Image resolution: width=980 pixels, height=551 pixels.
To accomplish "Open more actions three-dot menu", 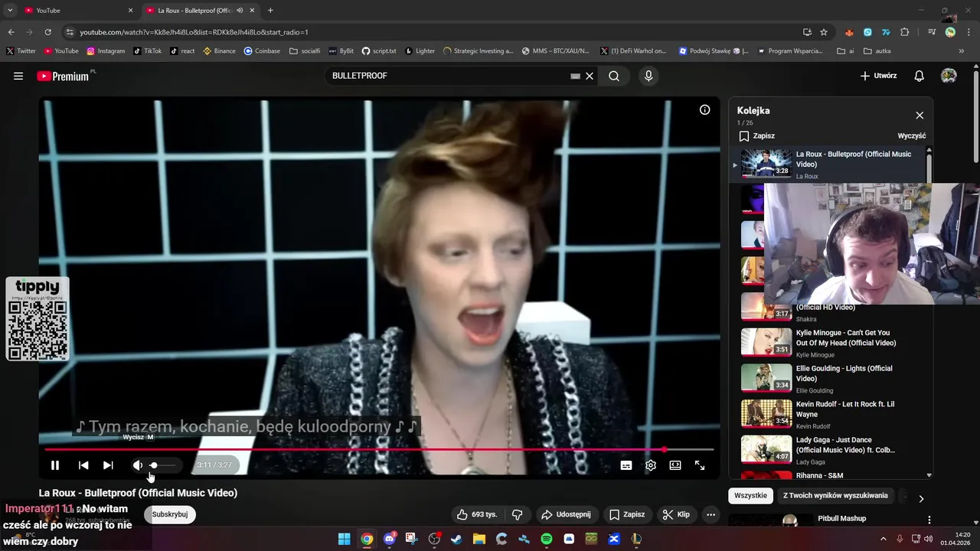I will pos(710,514).
